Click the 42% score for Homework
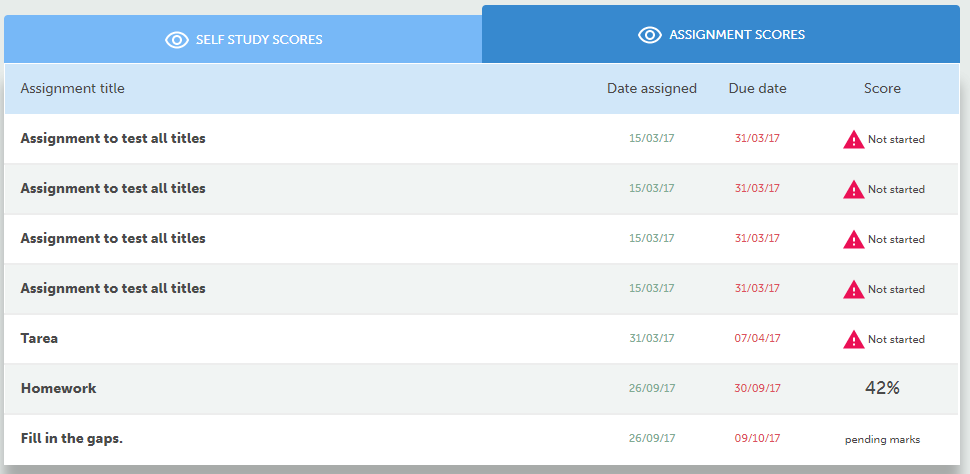Image resolution: width=970 pixels, height=474 pixels. coord(882,388)
